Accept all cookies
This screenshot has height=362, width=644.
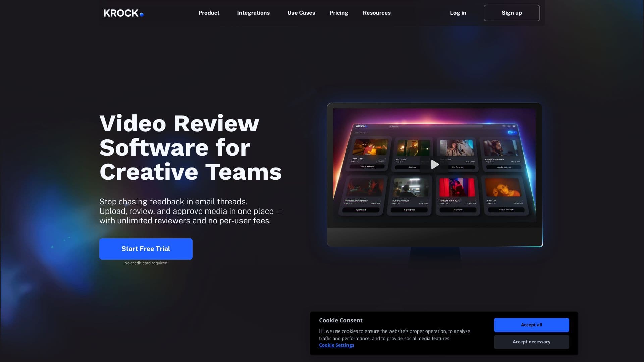(x=531, y=325)
